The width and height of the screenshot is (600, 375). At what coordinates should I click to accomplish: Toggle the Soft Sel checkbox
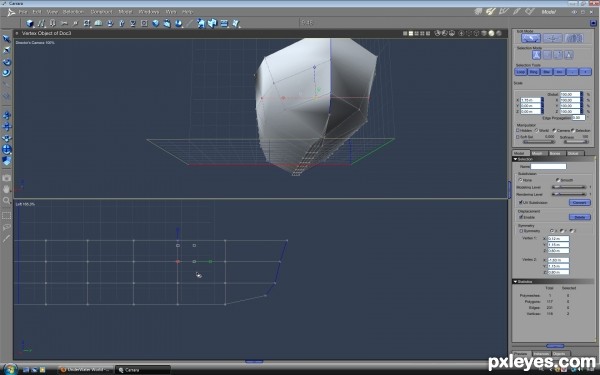tap(518, 137)
